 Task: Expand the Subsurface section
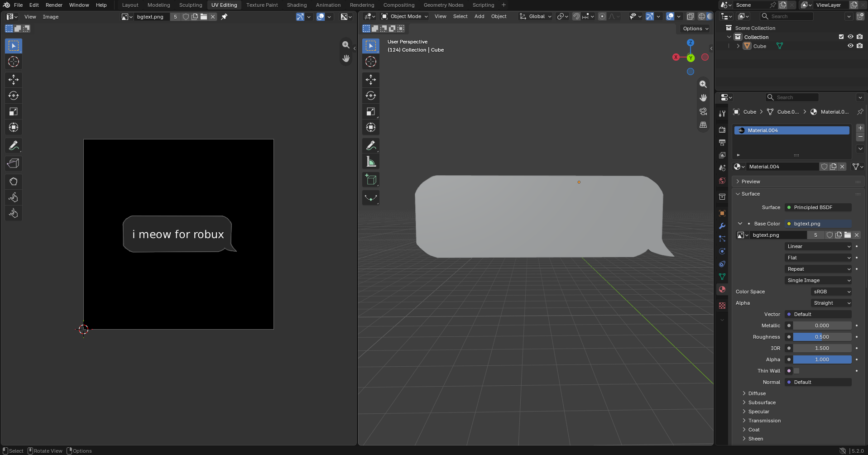(x=762, y=402)
